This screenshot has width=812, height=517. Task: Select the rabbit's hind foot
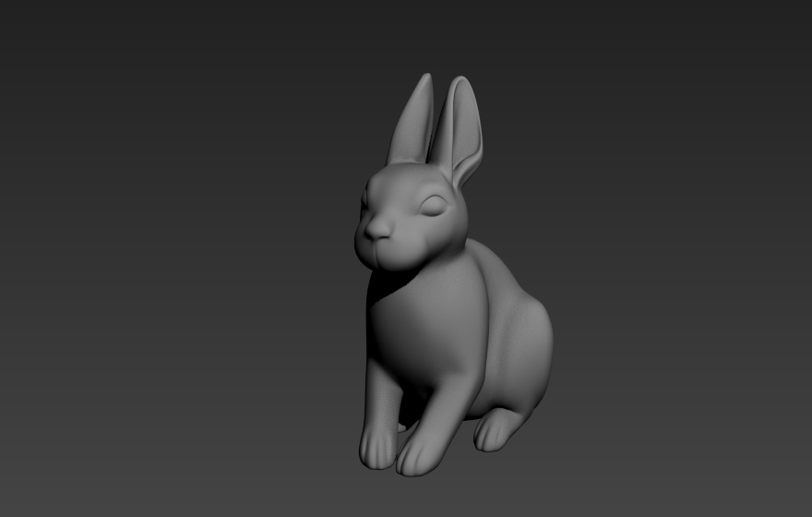point(493,431)
